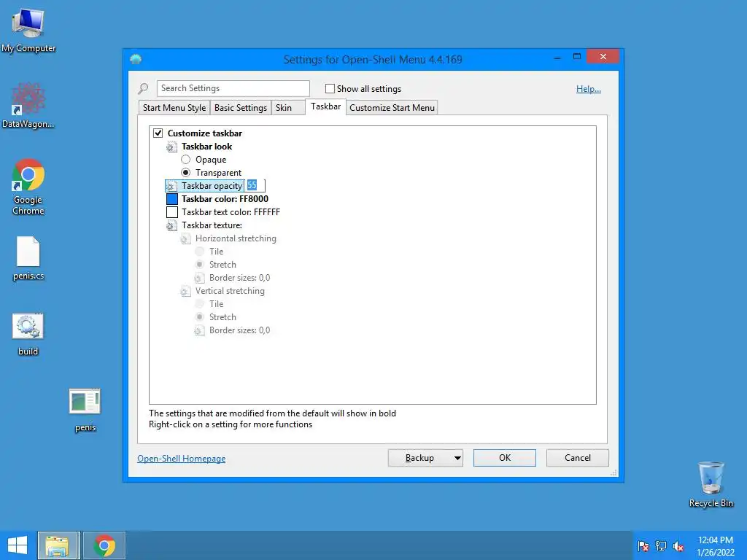Open the Backup dropdown arrow
The height and width of the screenshot is (560, 747).
(457, 458)
